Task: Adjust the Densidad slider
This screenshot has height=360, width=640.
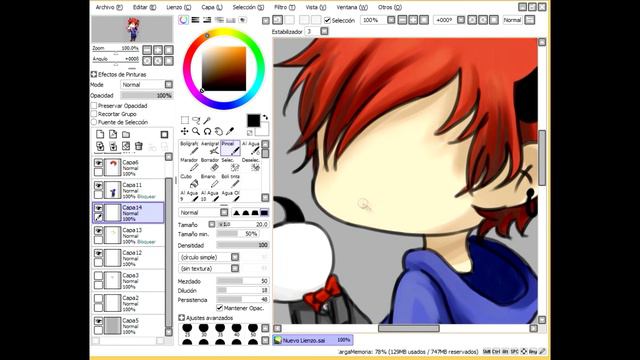Action: tap(242, 245)
